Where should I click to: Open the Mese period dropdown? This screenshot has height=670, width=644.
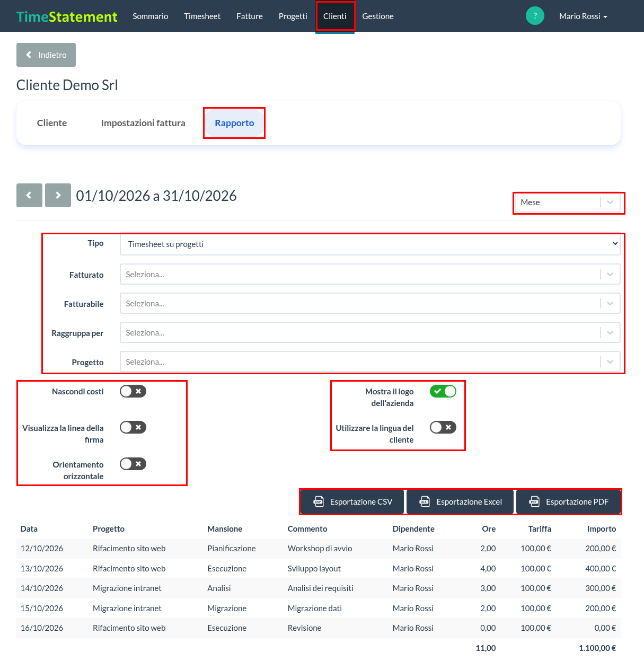coord(568,202)
